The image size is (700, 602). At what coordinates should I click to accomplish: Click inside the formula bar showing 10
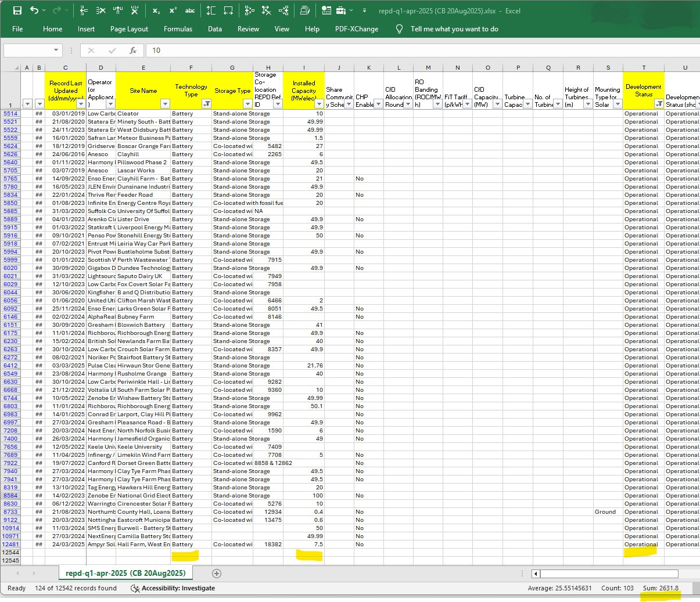pyautogui.click(x=422, y=51)
